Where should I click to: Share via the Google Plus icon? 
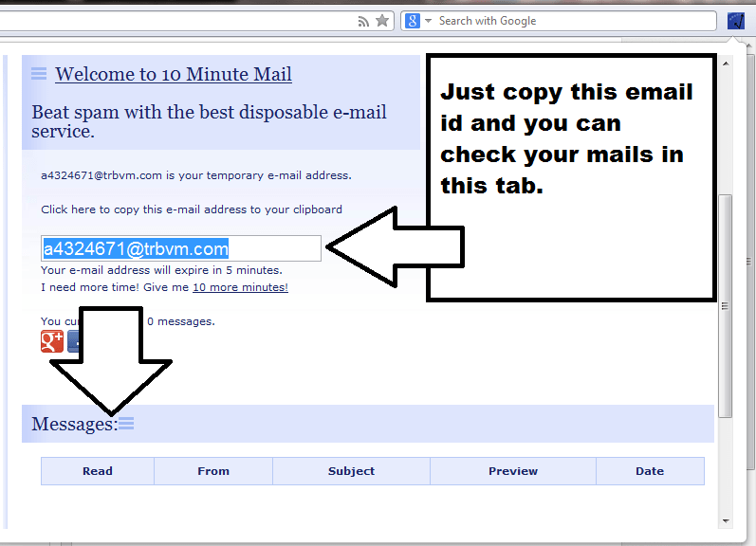tap(52, 341)
